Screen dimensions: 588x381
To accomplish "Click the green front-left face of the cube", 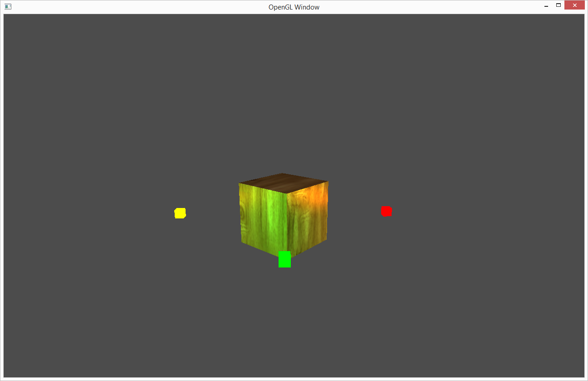I will 263,218.
